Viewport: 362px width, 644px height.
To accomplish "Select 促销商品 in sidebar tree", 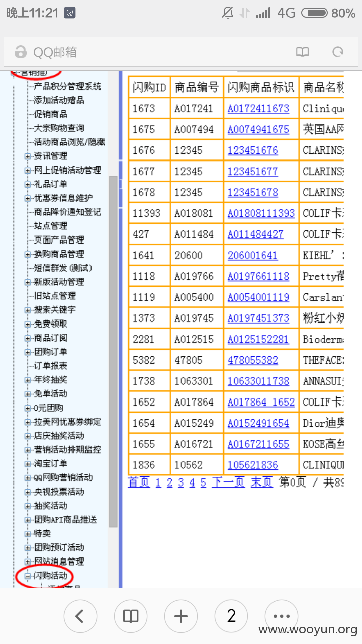I will point(50,114).
